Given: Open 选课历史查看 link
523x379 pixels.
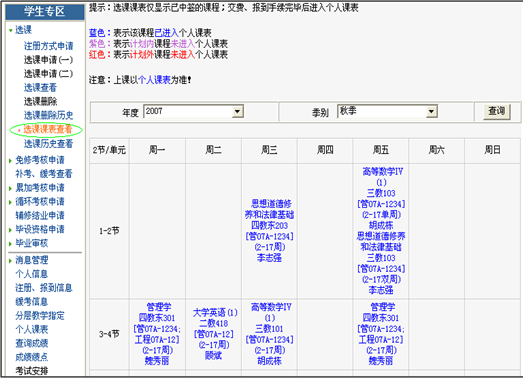Looking at the screenshot, I should [48, 143].
